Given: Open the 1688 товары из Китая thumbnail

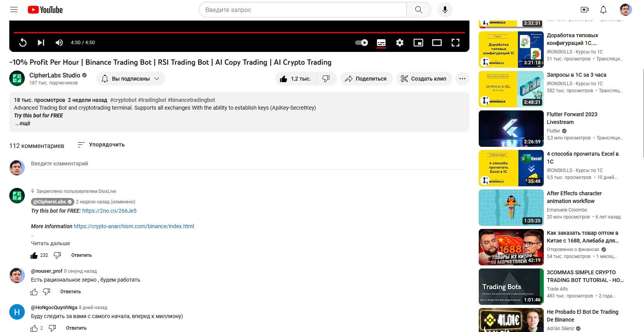Looking at the screenshot, I should (511, 247).
